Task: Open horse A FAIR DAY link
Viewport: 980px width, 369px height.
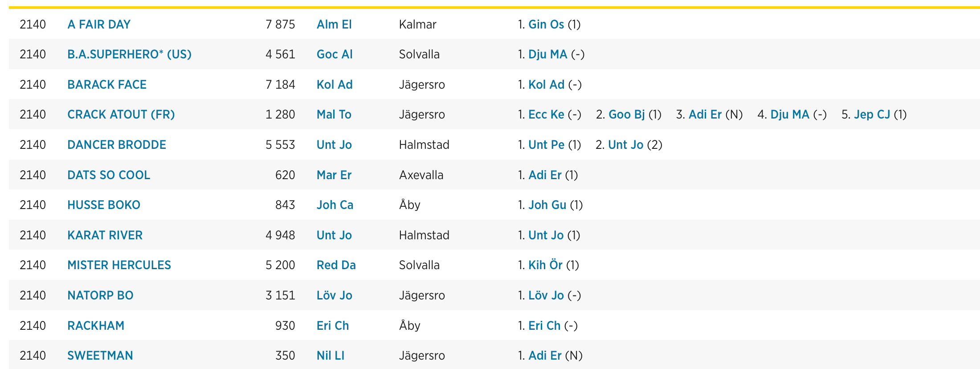Action: pyautogui.click(x=99, y=24)
